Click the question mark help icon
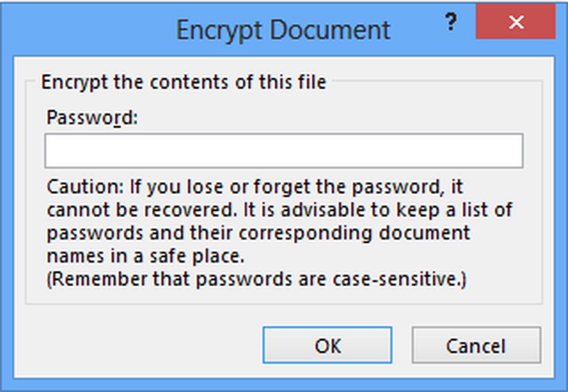 click(450, 24)
